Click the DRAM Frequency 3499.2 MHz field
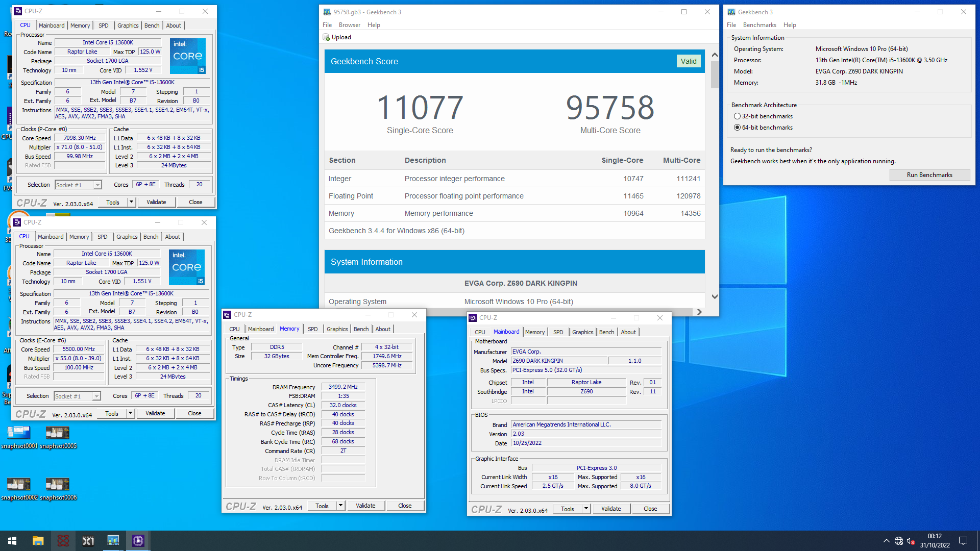Screen dimensions: 980x551 343,387
